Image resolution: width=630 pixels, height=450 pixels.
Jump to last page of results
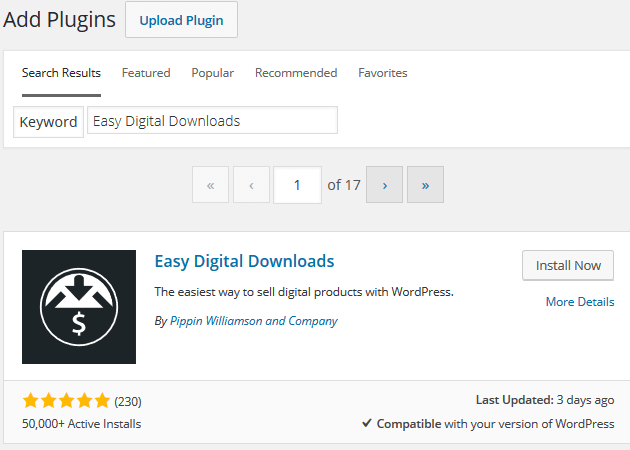[x=425, y=185]
